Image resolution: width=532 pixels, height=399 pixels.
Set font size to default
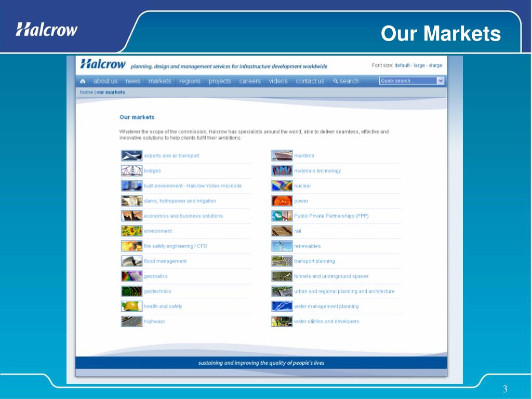(x=402, y=65)
